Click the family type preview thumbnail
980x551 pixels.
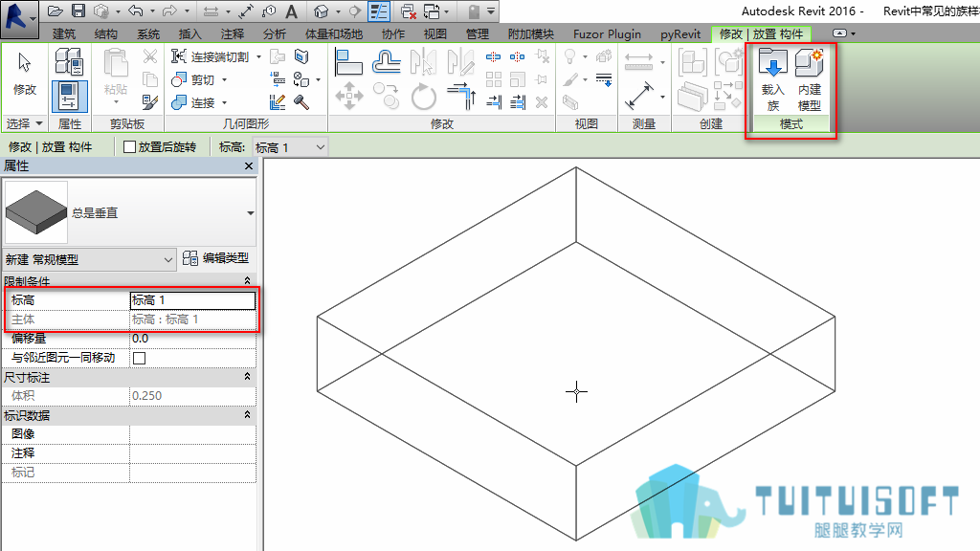coord(36,212)
